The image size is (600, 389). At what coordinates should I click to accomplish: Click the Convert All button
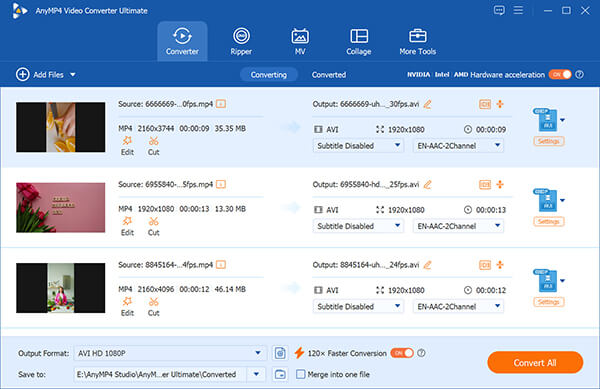[535, 363]
